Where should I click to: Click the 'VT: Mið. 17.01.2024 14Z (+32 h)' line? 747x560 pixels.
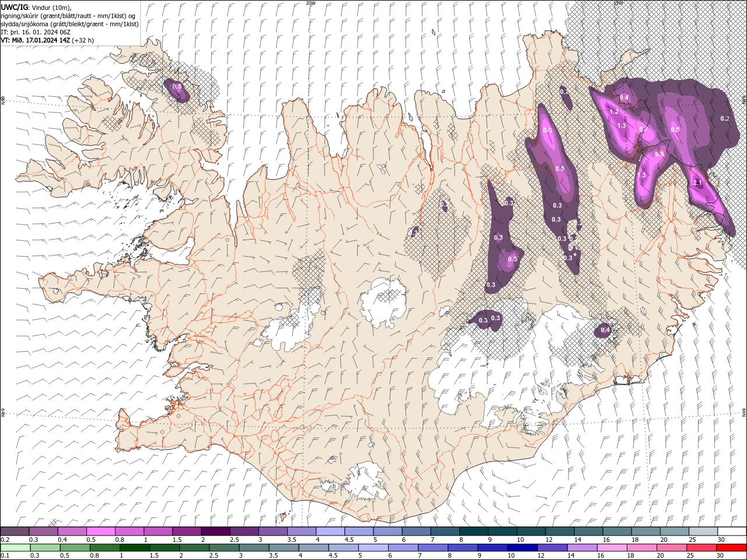click(x=47, y=40)
